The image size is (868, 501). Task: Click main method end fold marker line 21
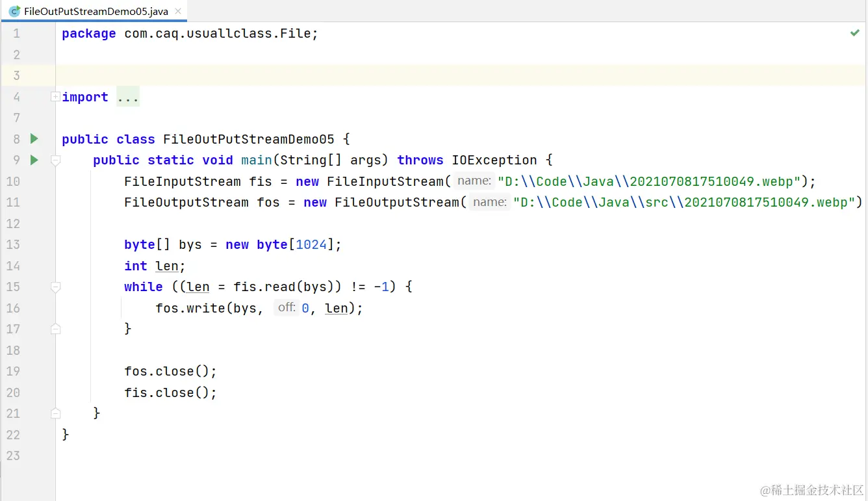click(x=56, y=413)
